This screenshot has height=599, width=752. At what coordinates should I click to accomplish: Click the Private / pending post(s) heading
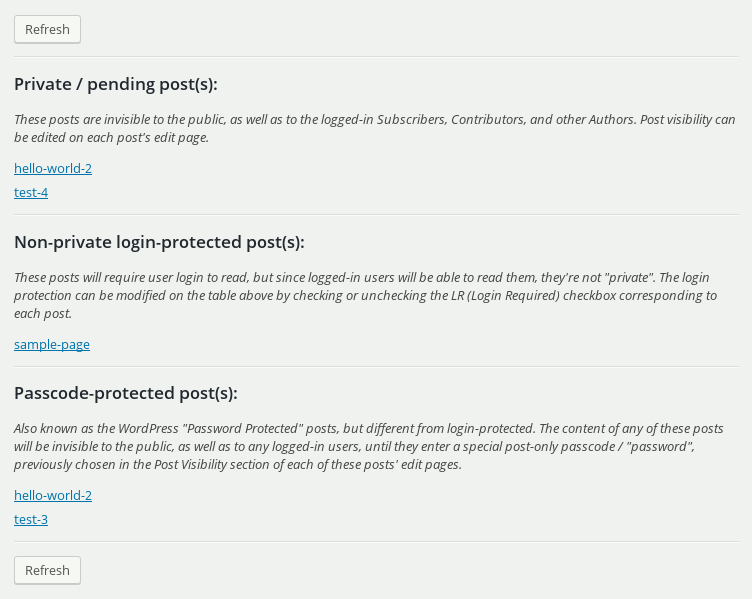coord(115,84)
